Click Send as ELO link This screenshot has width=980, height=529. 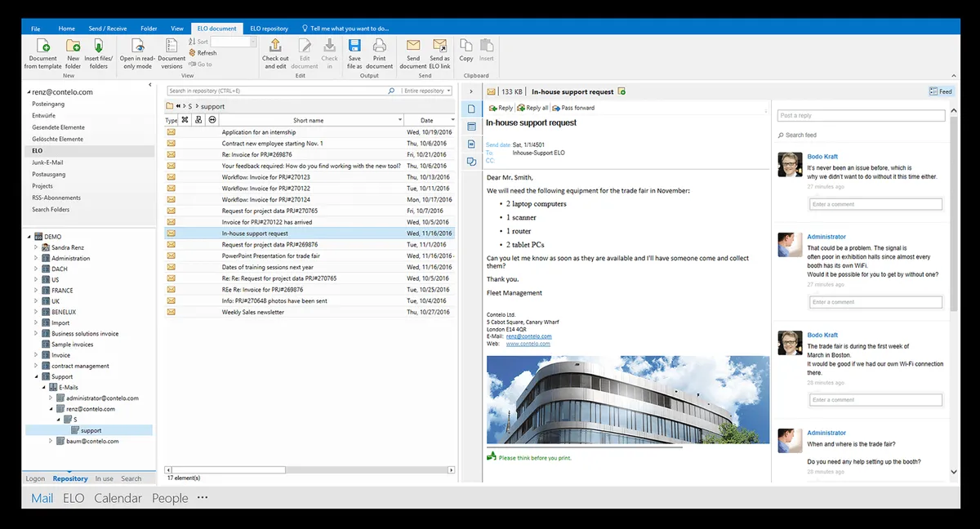point(439,53)
